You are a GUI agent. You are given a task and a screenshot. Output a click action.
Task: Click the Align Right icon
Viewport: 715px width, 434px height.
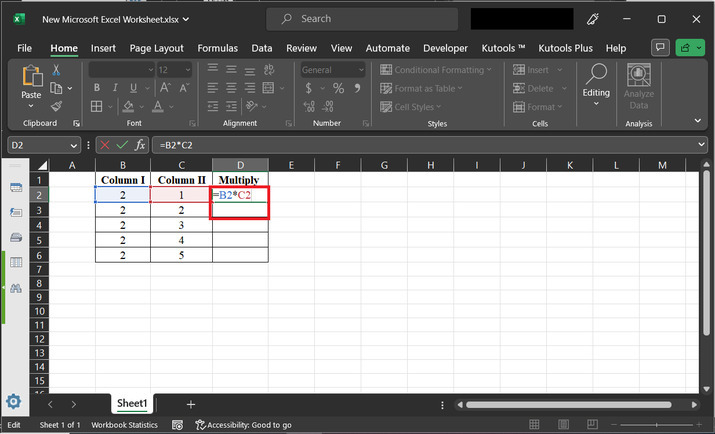(250, 88)
